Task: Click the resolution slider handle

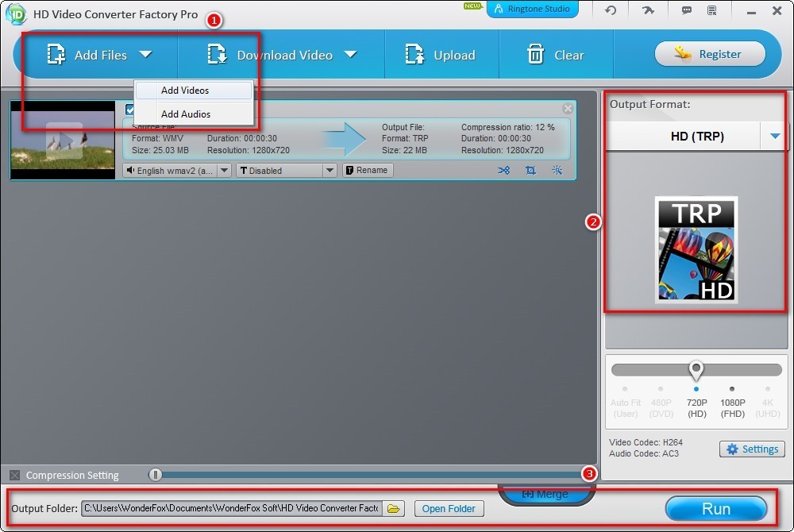Action: coord(696,371)
